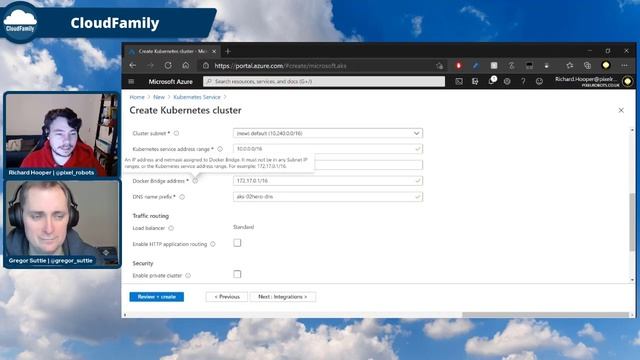Click the Microsoft Azure logo text
The width and height of the screenshot is (640, 360).
coord(171,82)
